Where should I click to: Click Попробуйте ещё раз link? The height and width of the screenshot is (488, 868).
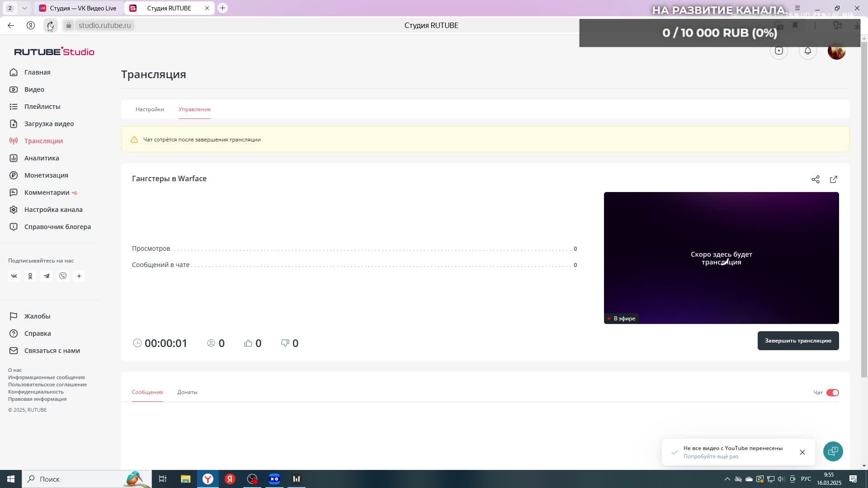[x=711, y=456]
